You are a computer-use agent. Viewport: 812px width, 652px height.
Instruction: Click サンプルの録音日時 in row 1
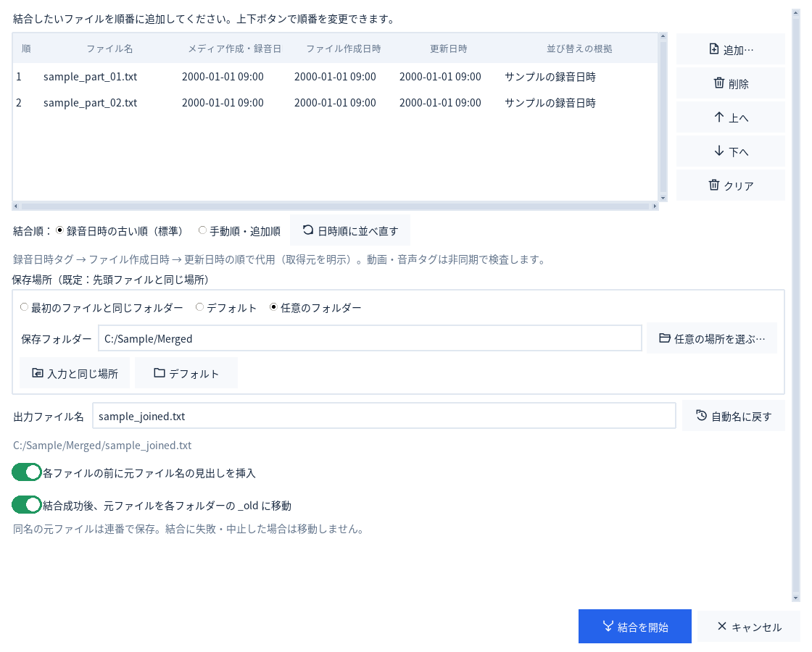pyautogui.click(x=550, y=77)
